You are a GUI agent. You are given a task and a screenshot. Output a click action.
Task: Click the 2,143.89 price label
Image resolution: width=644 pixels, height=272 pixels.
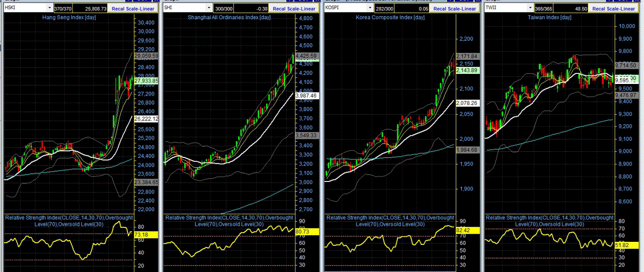pos(467,71)
